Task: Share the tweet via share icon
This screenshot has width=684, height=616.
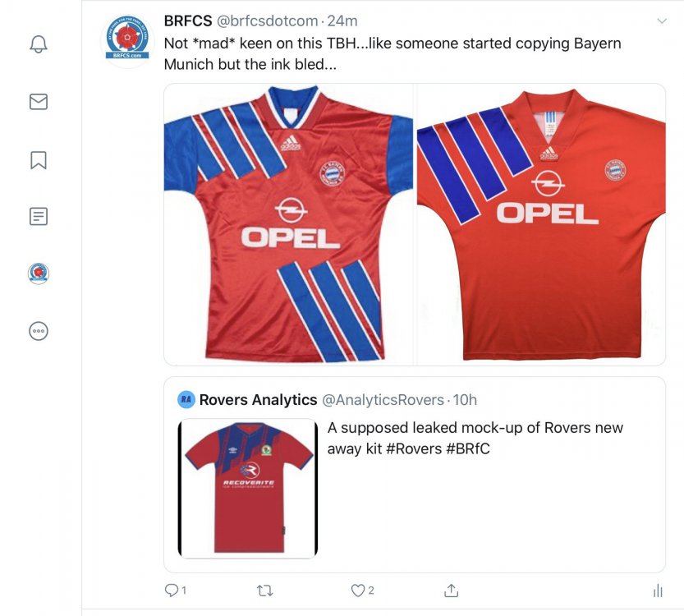Action: (451, 590)
